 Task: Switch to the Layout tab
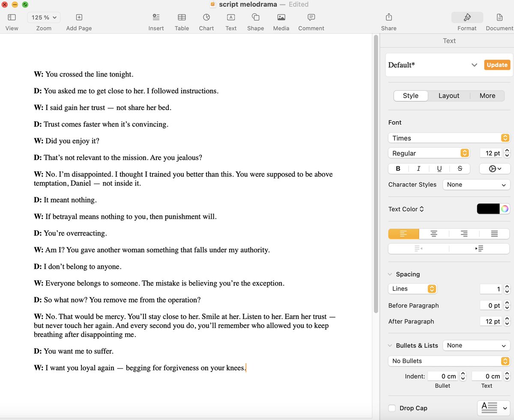click(449, 96)
